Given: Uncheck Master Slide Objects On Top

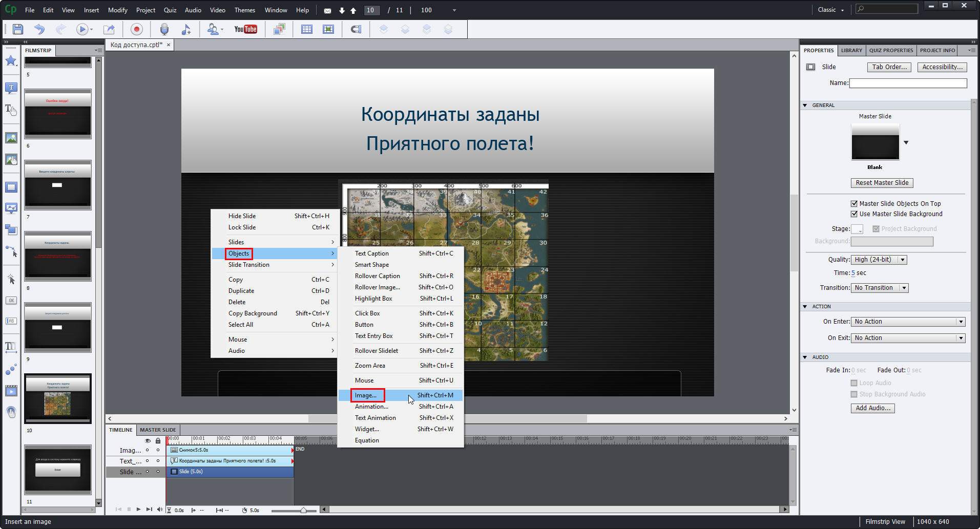Looking at the screenshot, I should (x=854, y=203).
